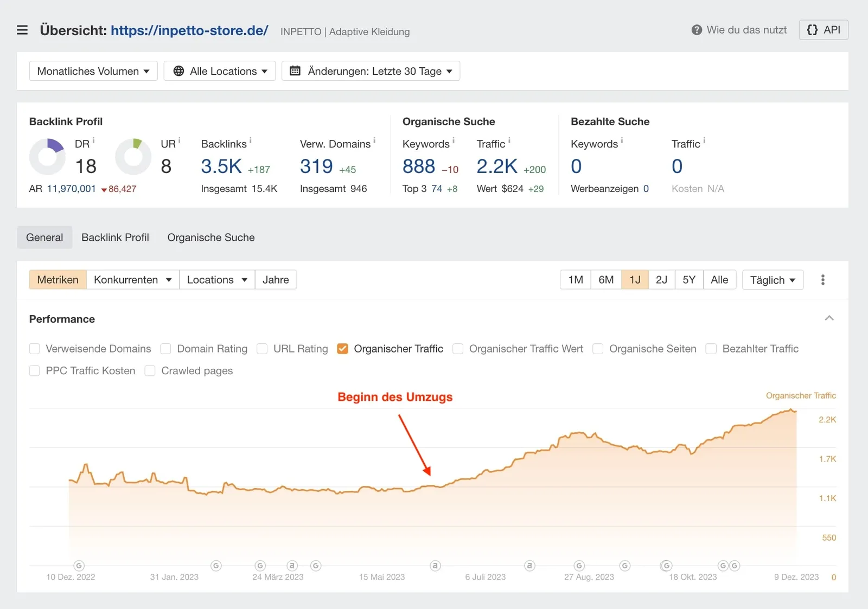Click organic Keywords value 888
Image resolution: width=868 pixels, height=609 pixels.
coord(419,166)
